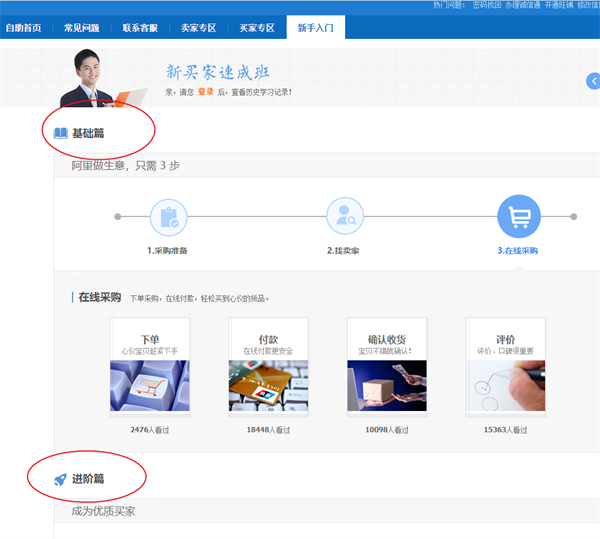The width and height of the screenshot is (600, 539).
Task: Click the rocket icon beside 进阶篇
Action: pos(61,479)
